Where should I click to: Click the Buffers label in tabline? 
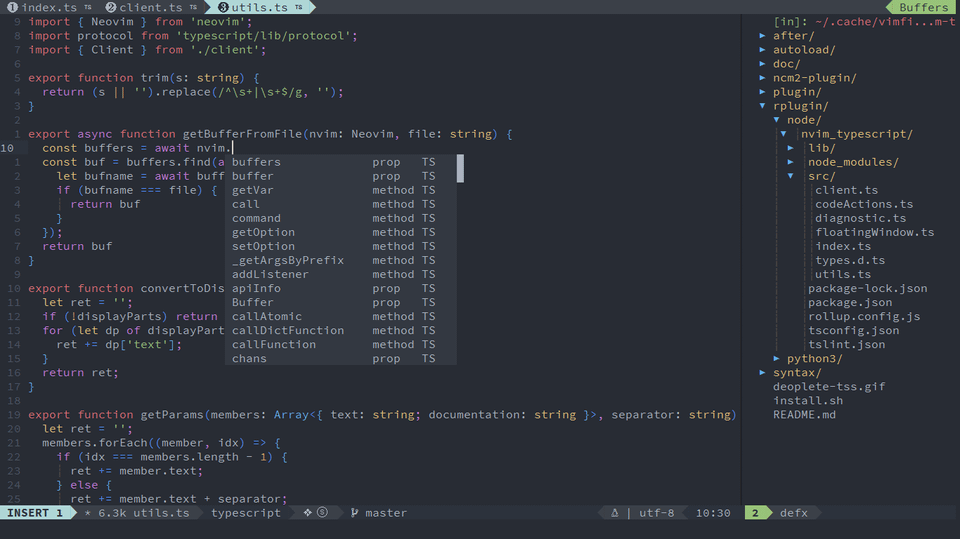pyautogui.click(x=923, y=7)
